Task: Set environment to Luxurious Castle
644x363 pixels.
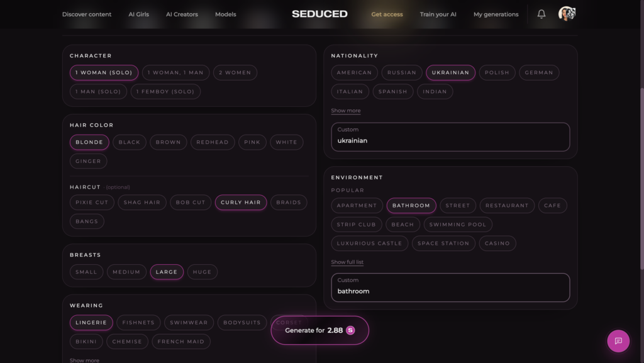Action: tap(369, 243)
